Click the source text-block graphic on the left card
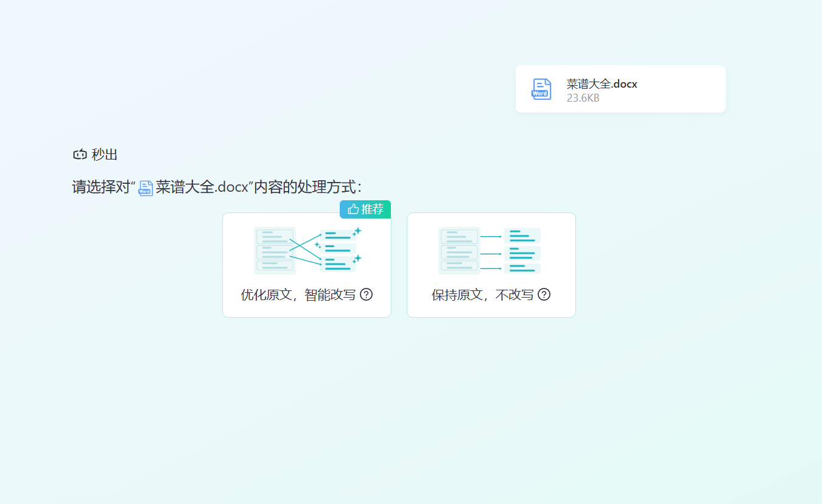Viewport: 822px width, 504px height. coord(273,250)
